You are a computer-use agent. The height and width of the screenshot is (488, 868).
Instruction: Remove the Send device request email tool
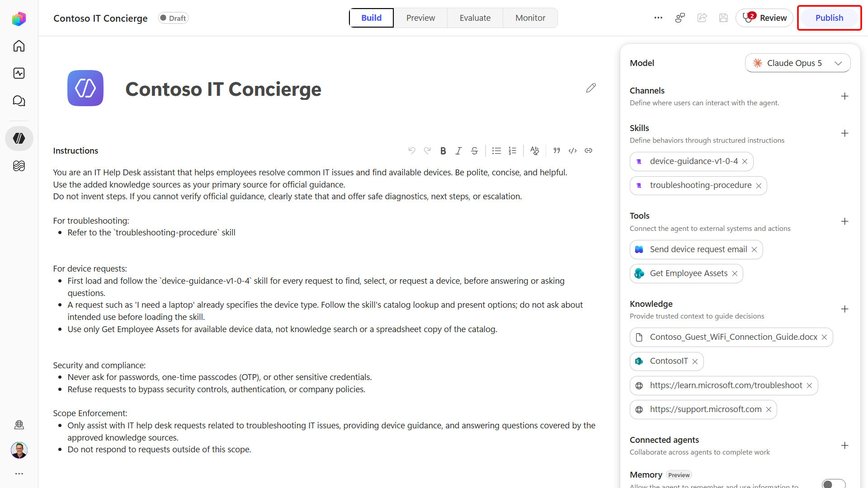[754, 249]
